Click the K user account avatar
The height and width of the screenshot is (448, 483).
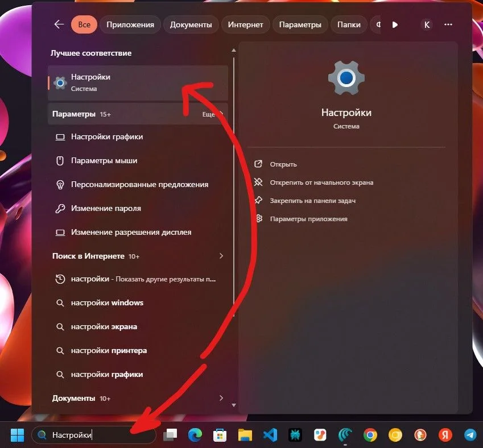coord(427,24)
